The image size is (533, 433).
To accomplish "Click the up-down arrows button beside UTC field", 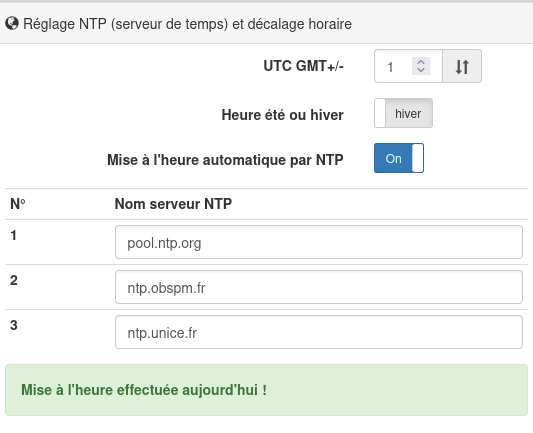I will coord(462,66).
